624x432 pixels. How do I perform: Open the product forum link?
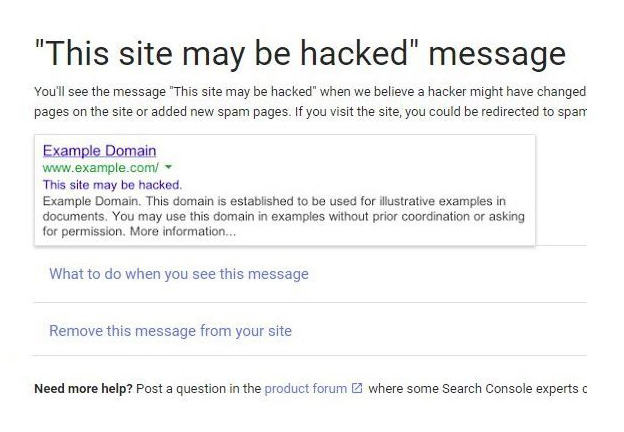coord(305,388)
